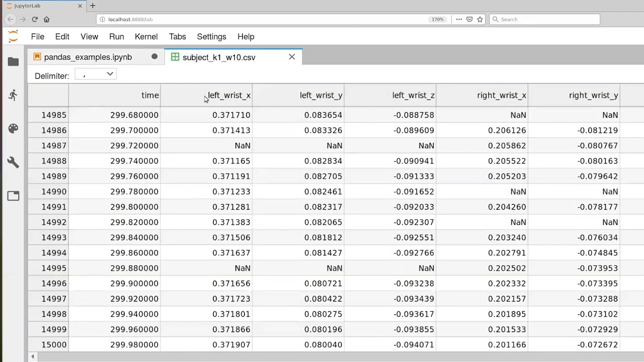Open the Running Terminals and Kernels sidebar icon
Screen dimensions: 644x362
(x=13, y=95)
